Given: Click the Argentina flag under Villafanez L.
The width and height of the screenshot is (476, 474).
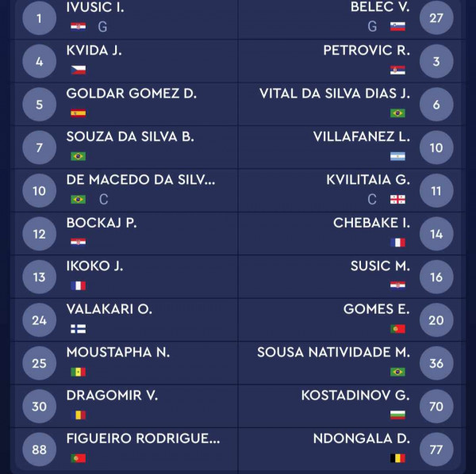Looking at the screenshot, I should pos(397,156).
